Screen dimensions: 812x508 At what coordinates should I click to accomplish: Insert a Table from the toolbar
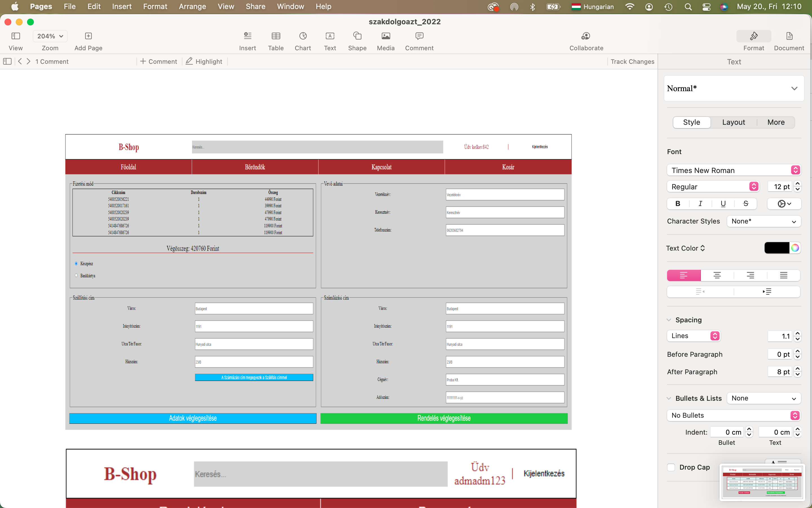(x=276, y=36)
